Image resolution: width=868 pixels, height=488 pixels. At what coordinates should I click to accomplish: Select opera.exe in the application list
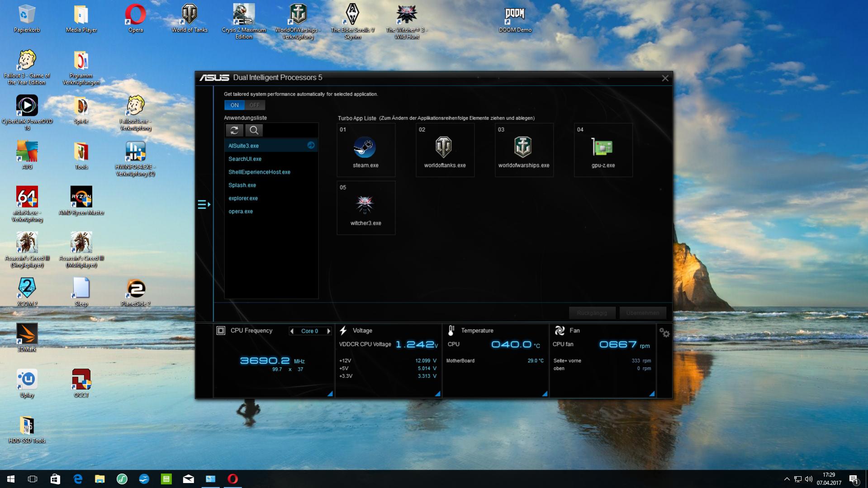[x=271, y=211]
